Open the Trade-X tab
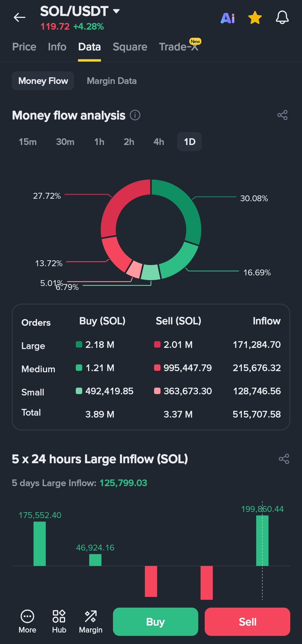 [x=179, y=47]
